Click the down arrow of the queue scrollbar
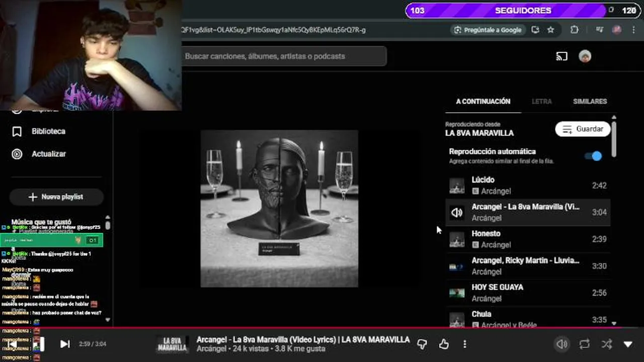This screenshot has width=644, height=362. tap(614, 323)
